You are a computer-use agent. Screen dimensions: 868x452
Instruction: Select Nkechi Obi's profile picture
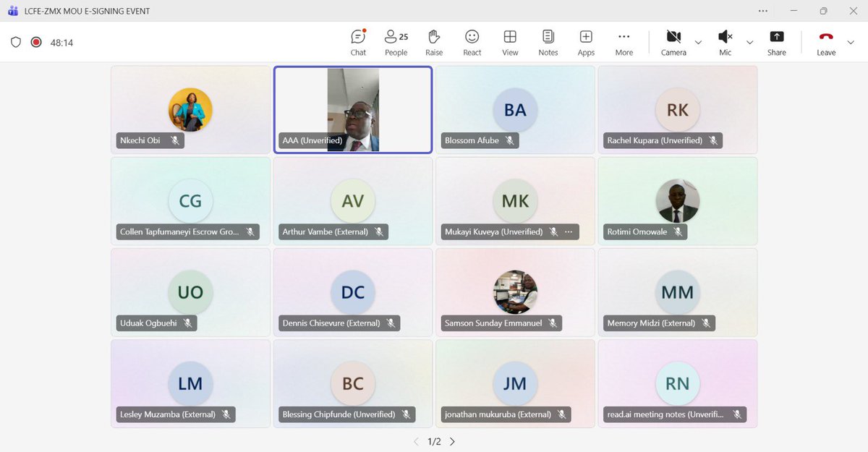tap(190, 110)
